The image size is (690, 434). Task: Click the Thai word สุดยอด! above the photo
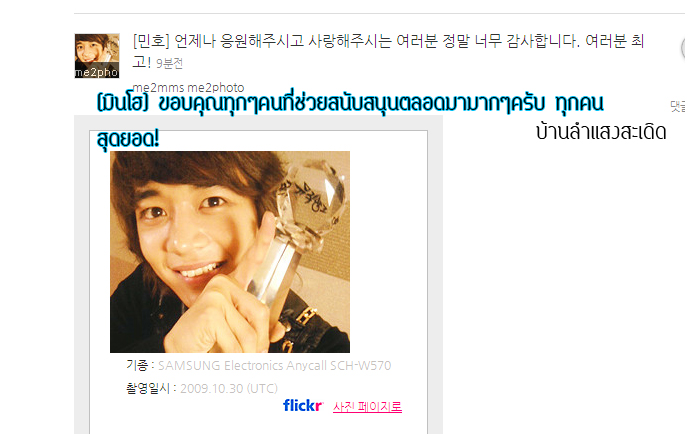coord(128,139)
